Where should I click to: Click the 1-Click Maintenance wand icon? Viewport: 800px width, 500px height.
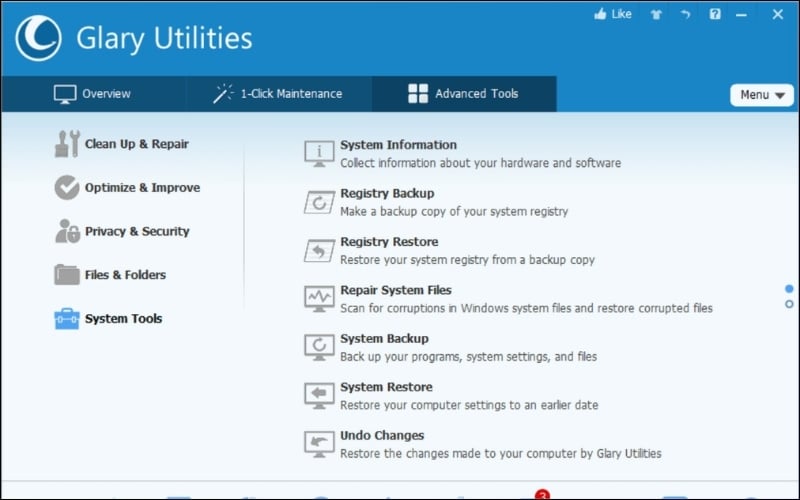point(223,93)
